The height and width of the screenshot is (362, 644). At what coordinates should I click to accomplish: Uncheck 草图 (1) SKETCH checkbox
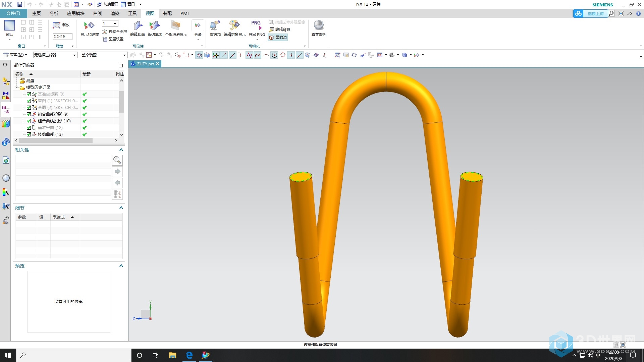coord(29,101)
